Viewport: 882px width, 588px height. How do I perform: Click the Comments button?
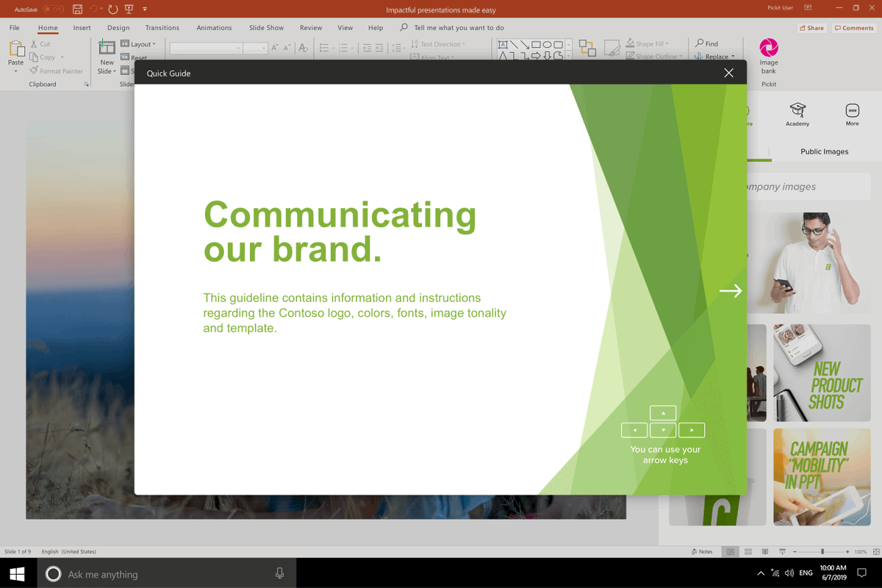click(x=854, y=28)
